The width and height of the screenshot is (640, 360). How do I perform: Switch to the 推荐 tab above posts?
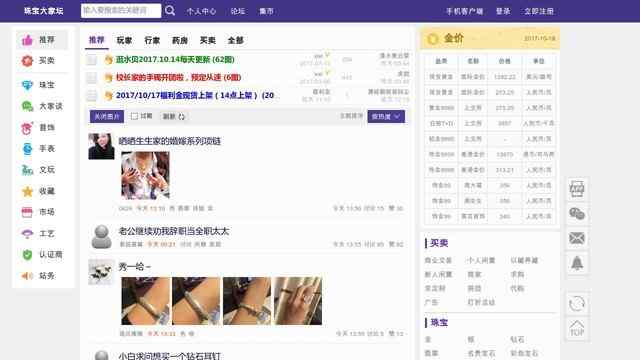[x=97, y=40]
